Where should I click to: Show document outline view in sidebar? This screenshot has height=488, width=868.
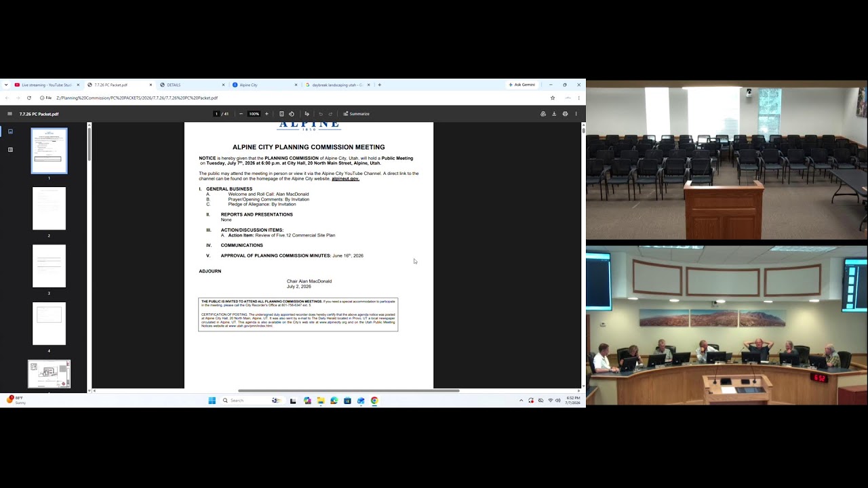[x=10, y=150]
